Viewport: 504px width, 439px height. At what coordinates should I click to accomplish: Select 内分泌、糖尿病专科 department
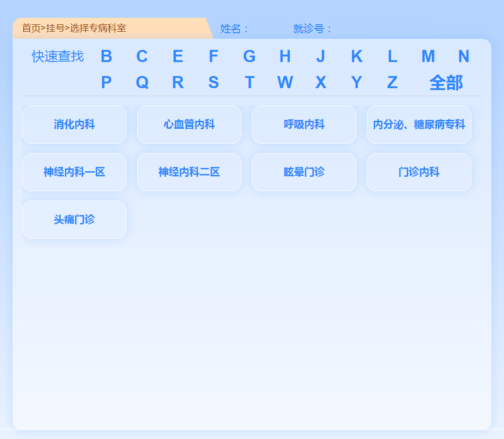point(419,125)
